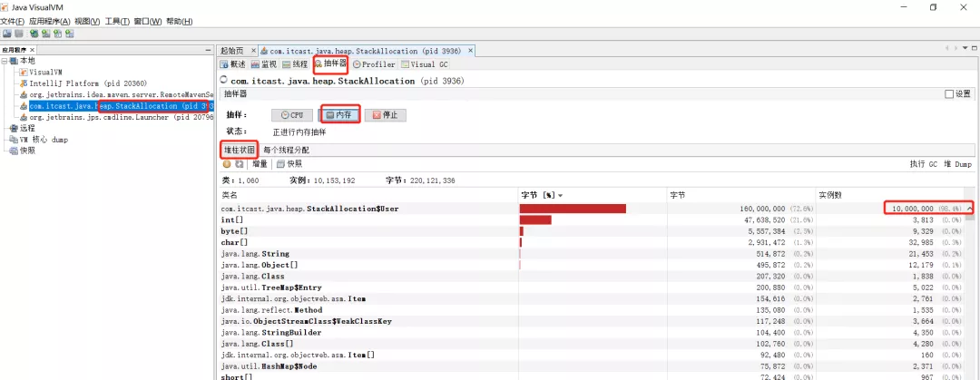Image resolution: width=980 pixels, height=380 pixels.
Task: Stop sampling with 停止 button
Action: coord(385,115)
